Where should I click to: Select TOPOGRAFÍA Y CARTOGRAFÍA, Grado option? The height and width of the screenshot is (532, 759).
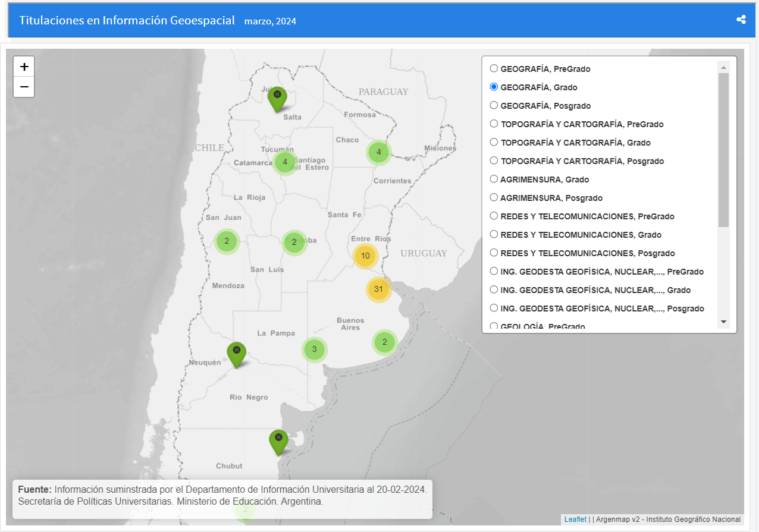point(494,142)
